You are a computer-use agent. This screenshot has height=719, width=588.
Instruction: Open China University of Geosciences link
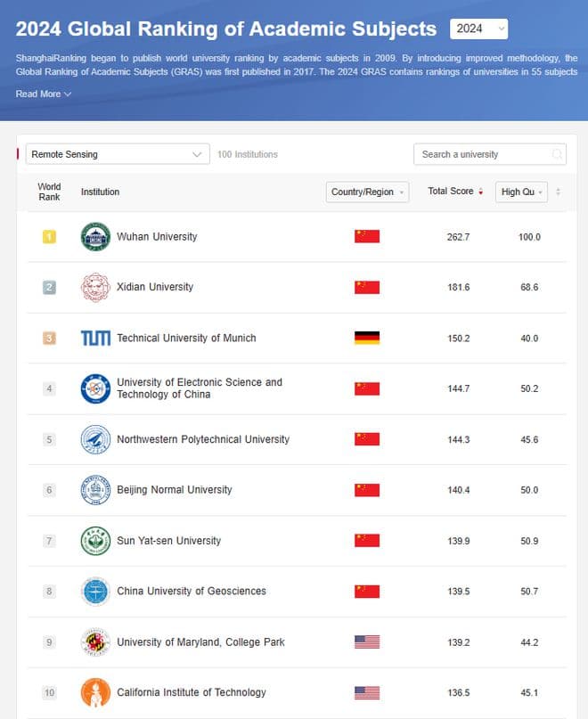tap(192, 591)
